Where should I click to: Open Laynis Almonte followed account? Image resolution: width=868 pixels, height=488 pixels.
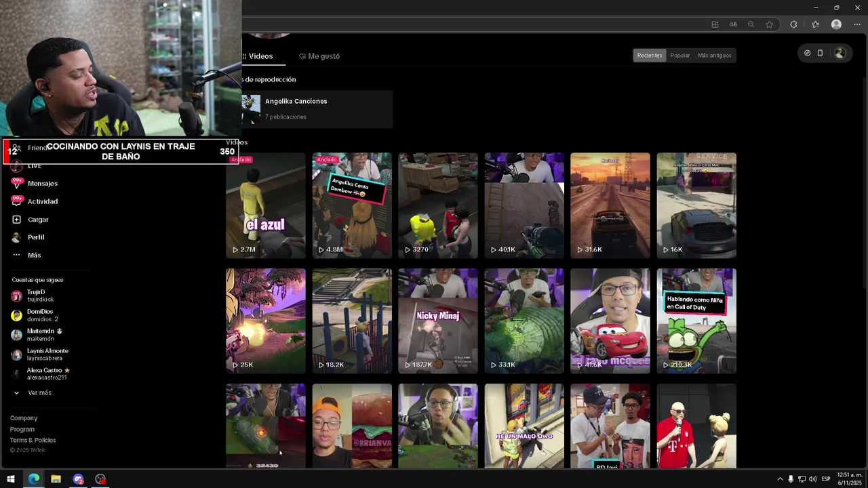(x=39, y=354)
